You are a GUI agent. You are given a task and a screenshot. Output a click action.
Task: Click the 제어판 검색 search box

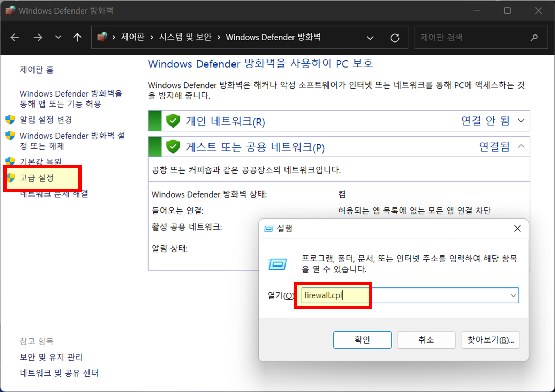click(x=481, y=37)
